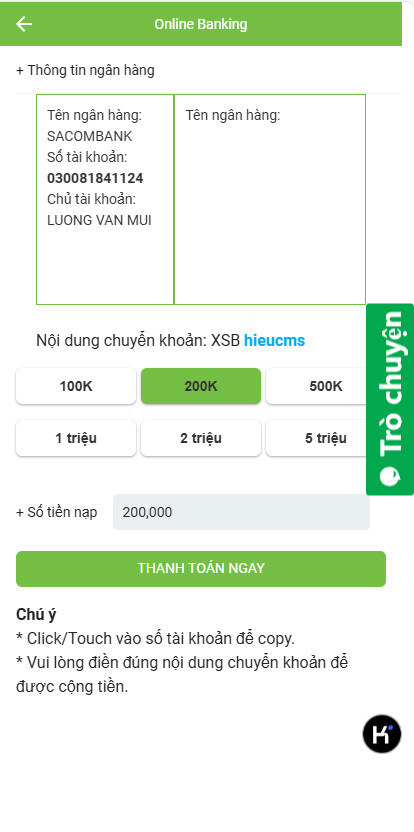Viewport: 414px width, 832px height.
Task: Open the floating K chat bubble icon
Action: (x=382, y=734)
